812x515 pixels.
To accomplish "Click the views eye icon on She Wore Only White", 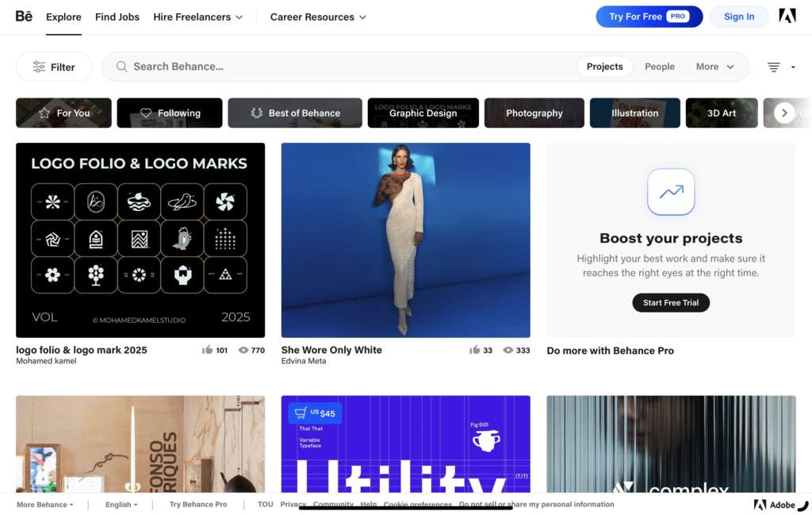I will 507,350.
